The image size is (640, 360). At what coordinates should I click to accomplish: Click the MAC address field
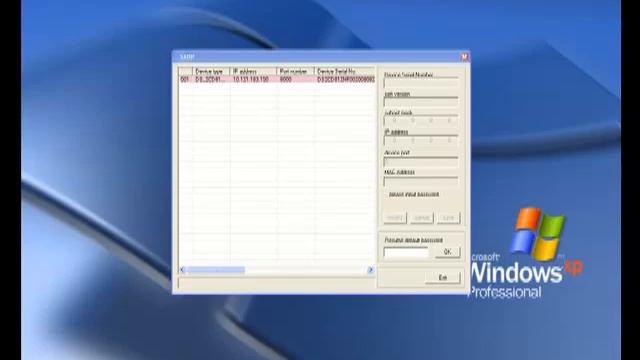tap(421, 181)
